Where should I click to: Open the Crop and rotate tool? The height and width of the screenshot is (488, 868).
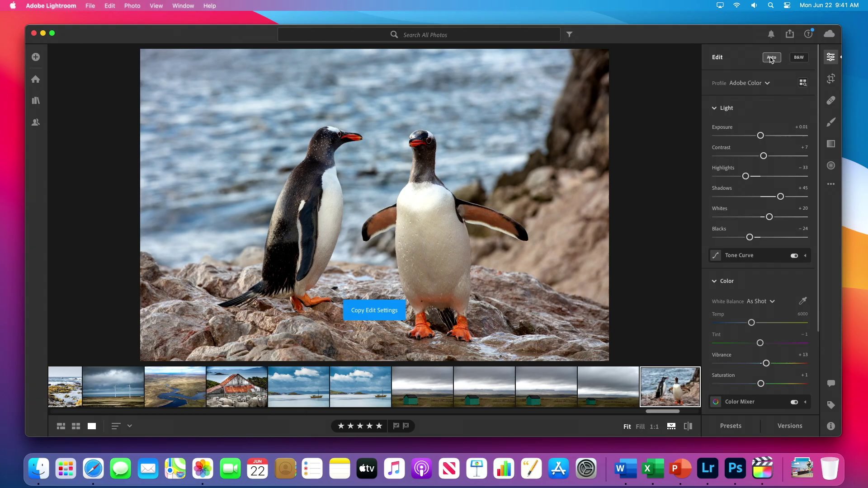(x=831, y=79)
